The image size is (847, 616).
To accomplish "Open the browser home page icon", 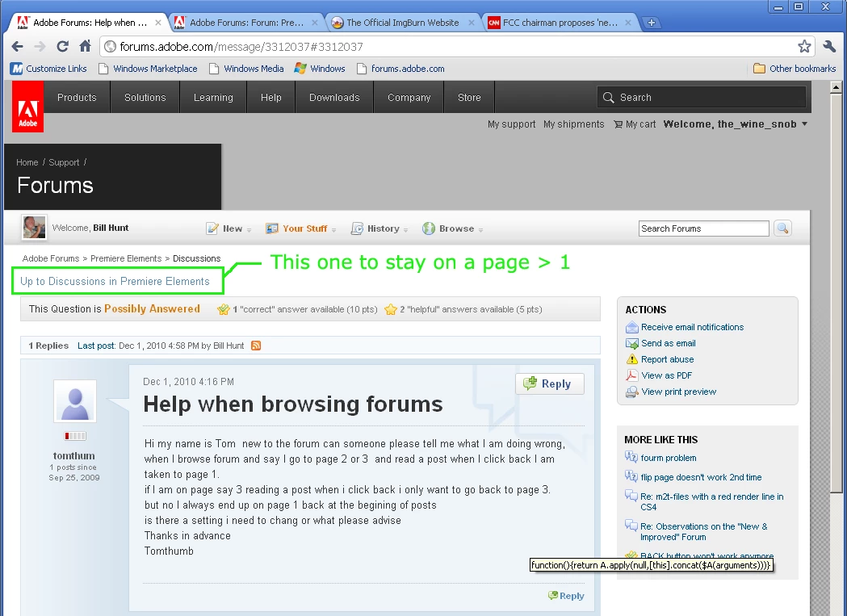I will click(85, 47).
